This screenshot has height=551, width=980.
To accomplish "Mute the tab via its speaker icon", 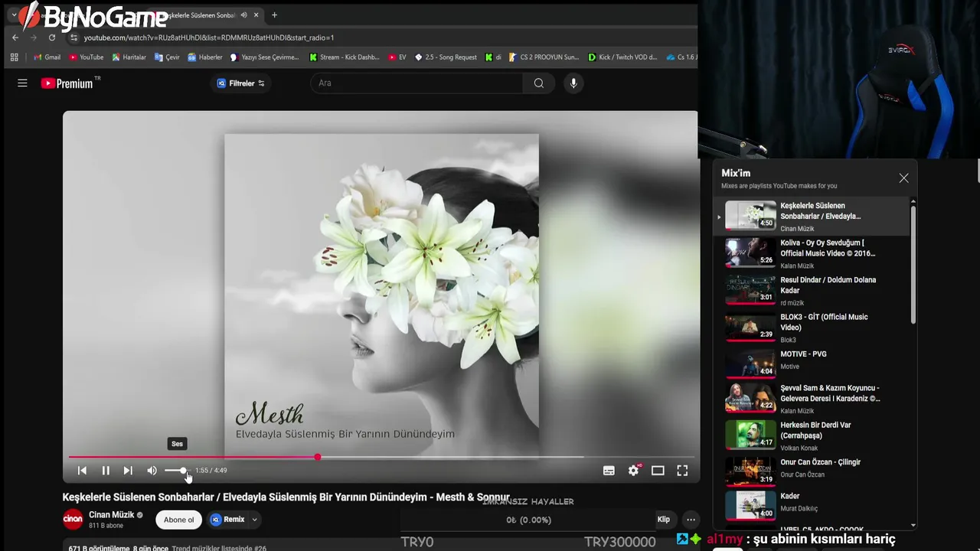I will (x=243, y=15).
